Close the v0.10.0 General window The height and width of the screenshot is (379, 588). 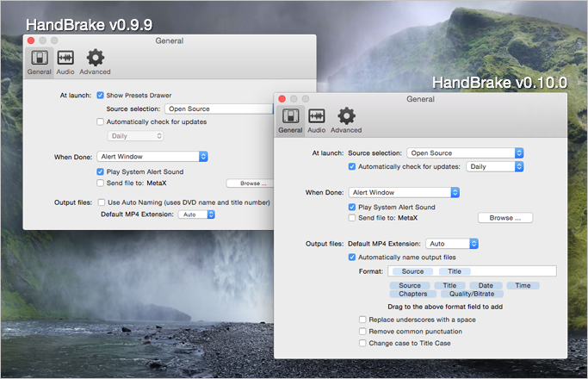point(282,99)
